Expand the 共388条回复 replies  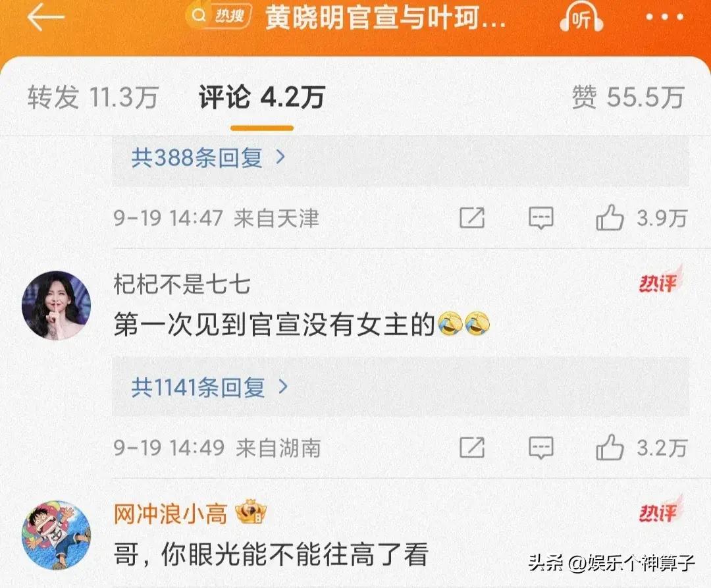[x=209, y=158]
